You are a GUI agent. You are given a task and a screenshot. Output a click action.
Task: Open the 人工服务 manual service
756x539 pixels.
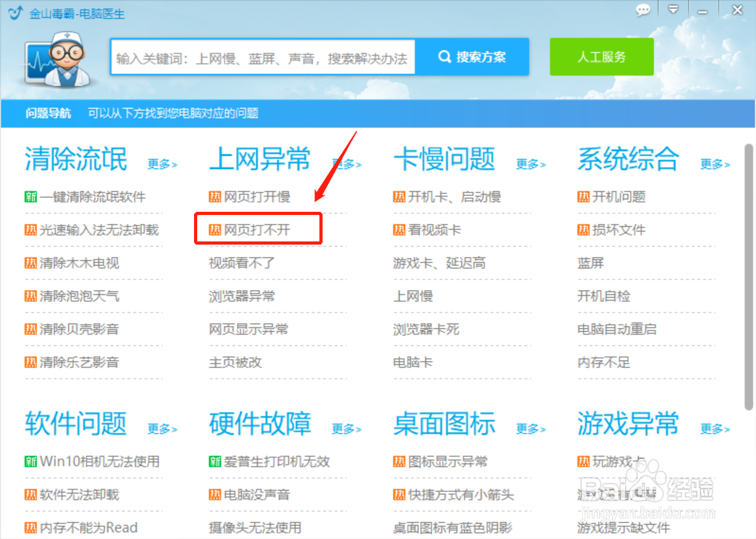point(601,56)
